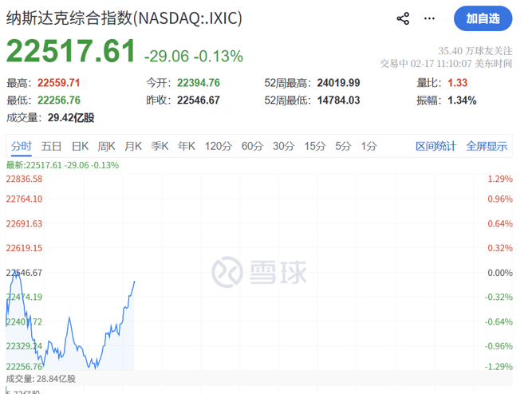Switch to the 1分 interval
Image resolution: width=532 pixels, height=394 pixels.
(368, 146)
